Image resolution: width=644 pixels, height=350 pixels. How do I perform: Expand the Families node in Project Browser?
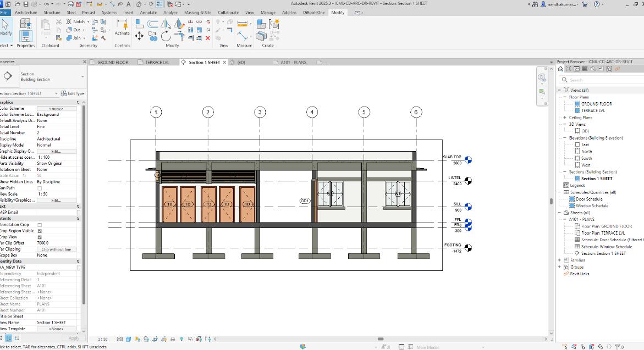pos(560,260)
